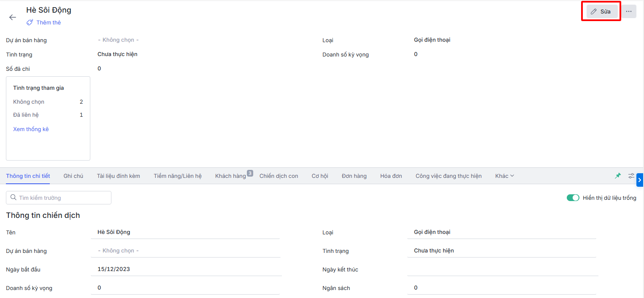Click the Sửa edit button
Viewport: 644px width, 298px height.
[x=602, y=11]
